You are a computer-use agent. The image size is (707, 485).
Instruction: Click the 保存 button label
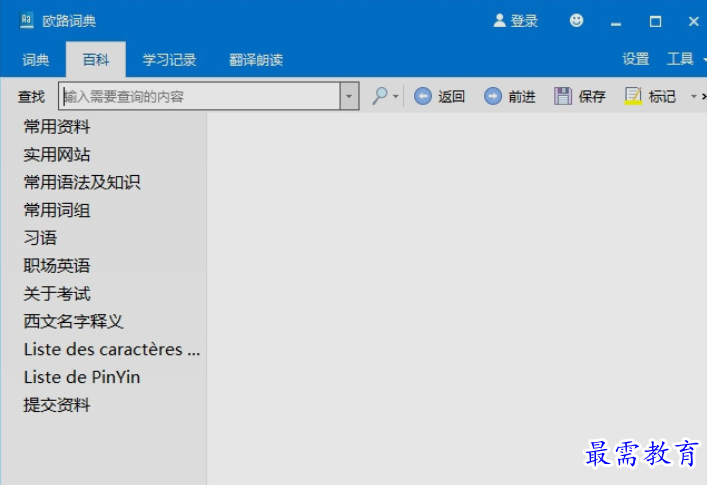[592, 96]
